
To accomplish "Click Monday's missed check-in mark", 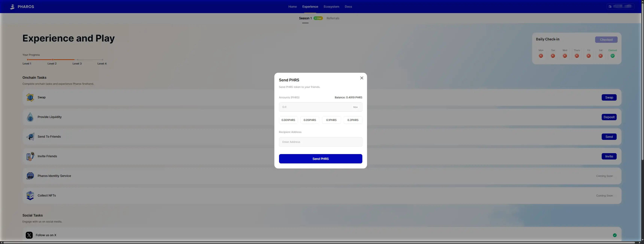I will coord(541,56).
